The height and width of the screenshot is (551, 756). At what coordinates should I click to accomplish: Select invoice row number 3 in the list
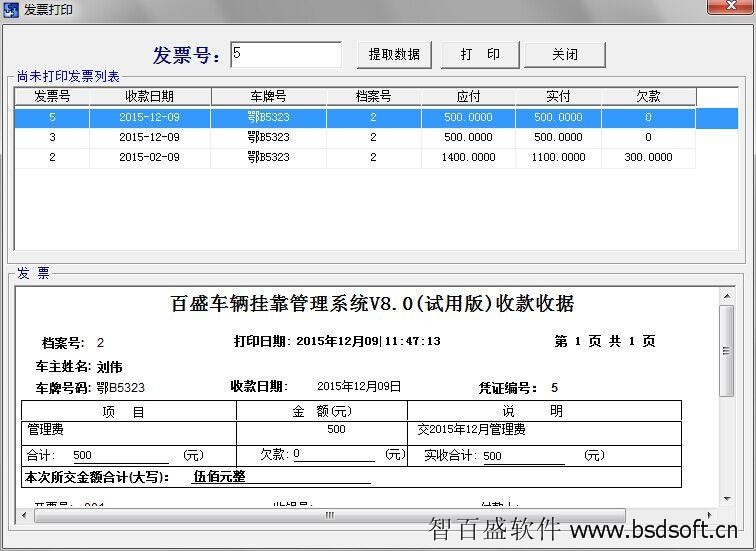[355, 137]
